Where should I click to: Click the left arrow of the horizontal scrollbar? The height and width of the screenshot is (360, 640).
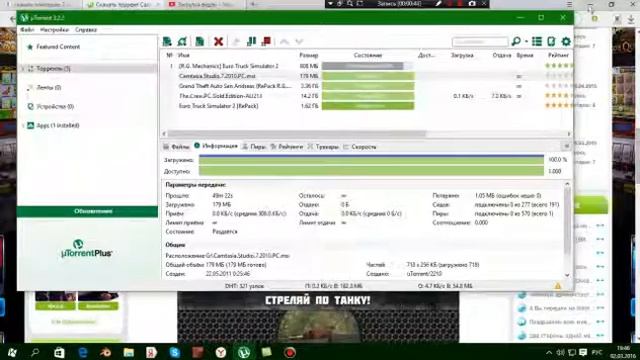164,134
